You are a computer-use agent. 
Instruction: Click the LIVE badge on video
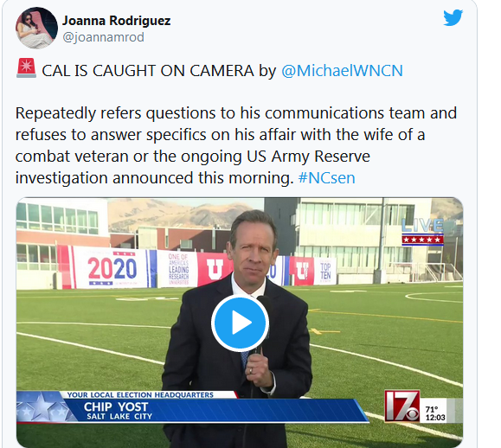point(422,232)
